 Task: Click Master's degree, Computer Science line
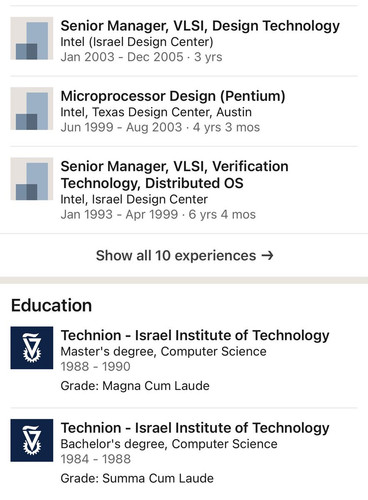[163, 352]
